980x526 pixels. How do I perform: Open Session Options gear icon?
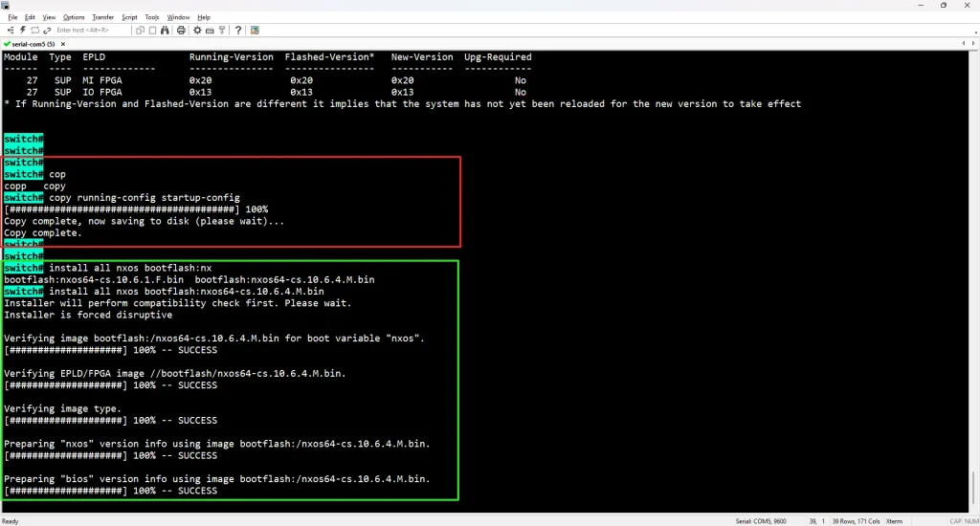tap(197, 30)
